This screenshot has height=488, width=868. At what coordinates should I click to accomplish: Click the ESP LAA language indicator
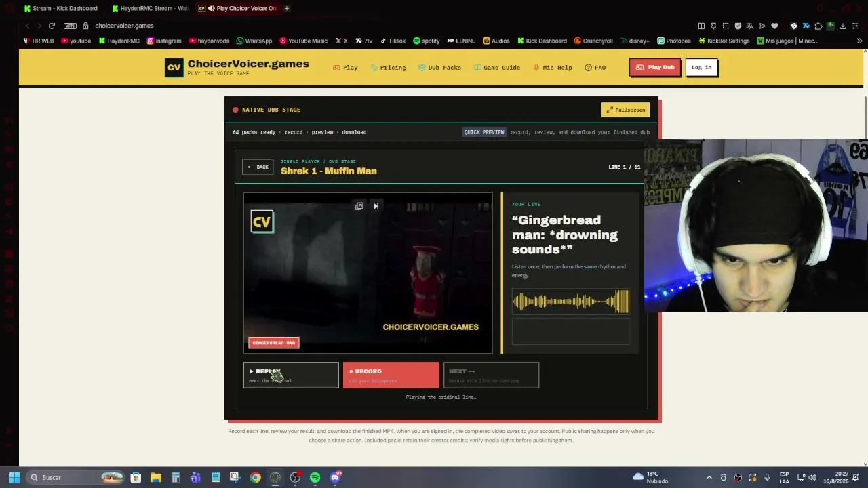pos(784,477)
